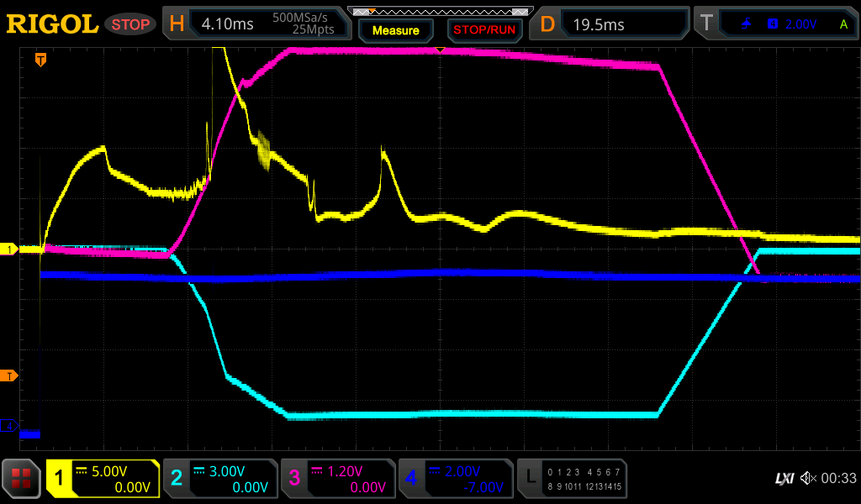Toggle channel 3 with the 1.20V label
Viewport: 861px width, 504px height.
coord(338,479)
